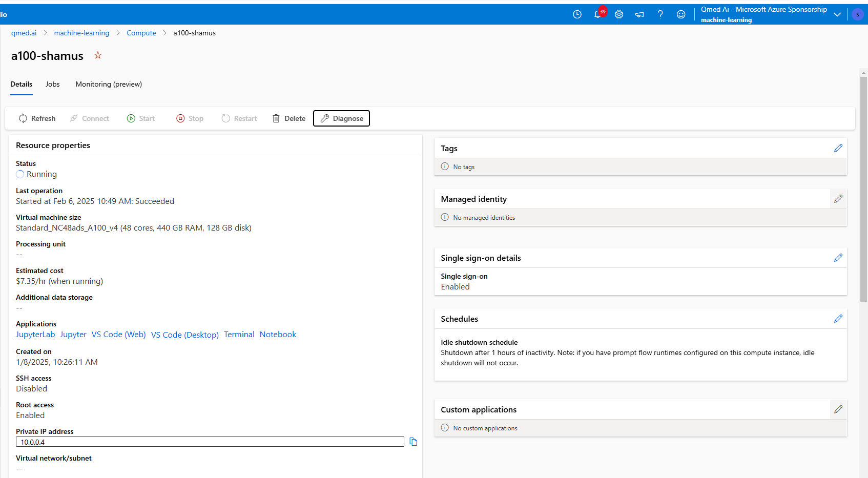
Task: Click the Idle shutdown schedule heading
Action: coord(479,342)
